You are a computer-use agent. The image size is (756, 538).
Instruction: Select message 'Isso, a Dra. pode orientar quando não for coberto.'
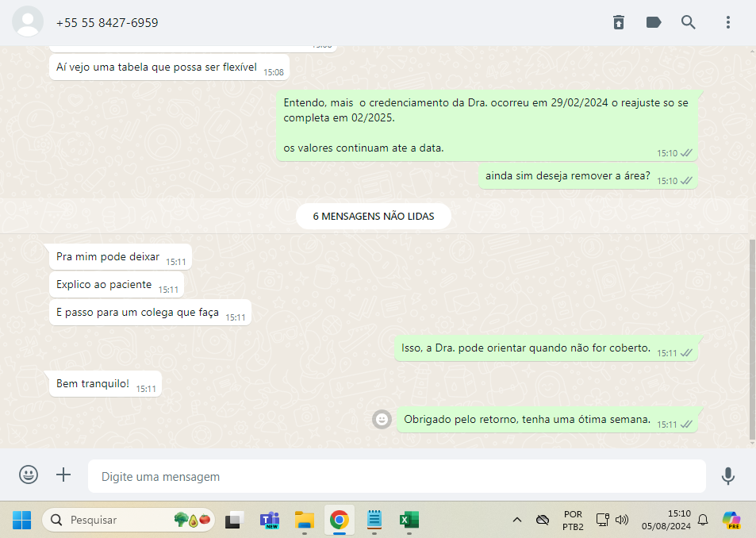click(546, 348)
